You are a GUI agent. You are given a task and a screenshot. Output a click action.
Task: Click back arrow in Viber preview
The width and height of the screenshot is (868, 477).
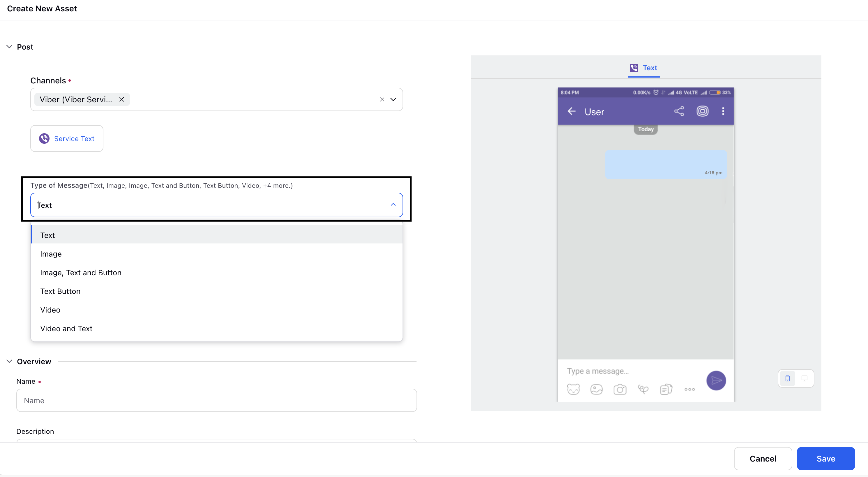click(571, 111)
